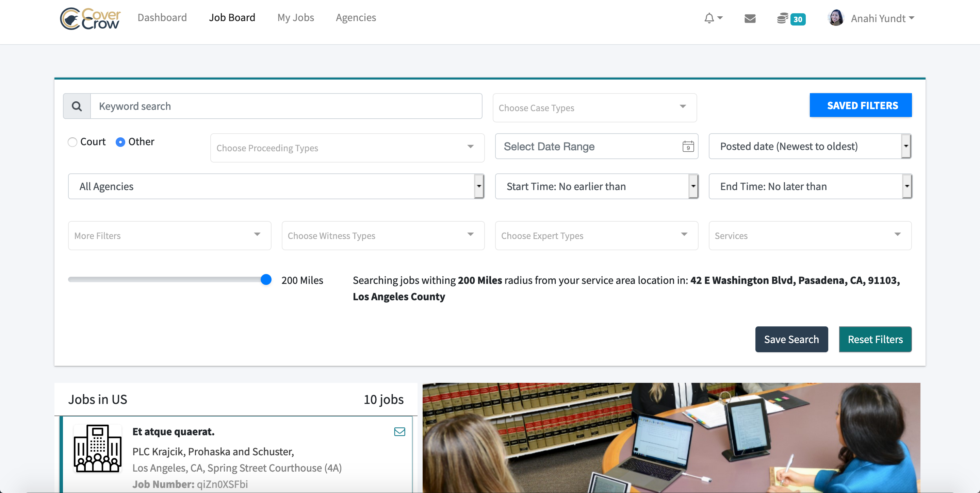
Task: Click the calendar icon in date range
Action: tap(688, 146)
